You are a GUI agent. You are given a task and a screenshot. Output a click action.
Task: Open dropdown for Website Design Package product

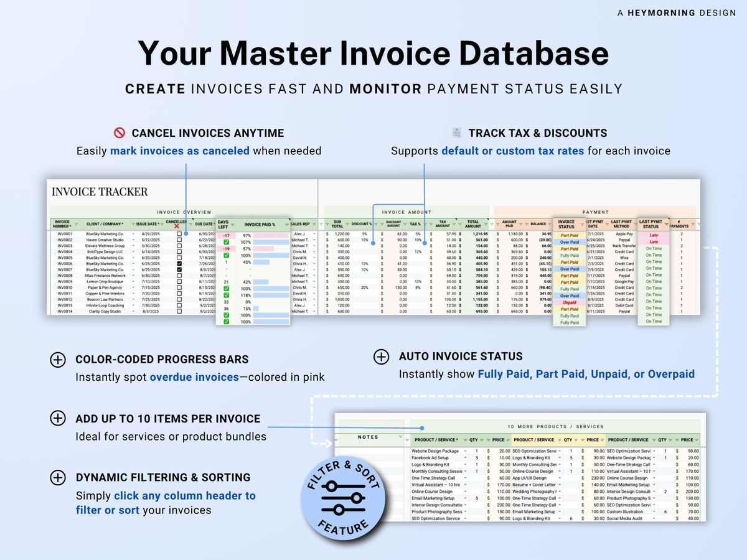click(x=466, y=450)
